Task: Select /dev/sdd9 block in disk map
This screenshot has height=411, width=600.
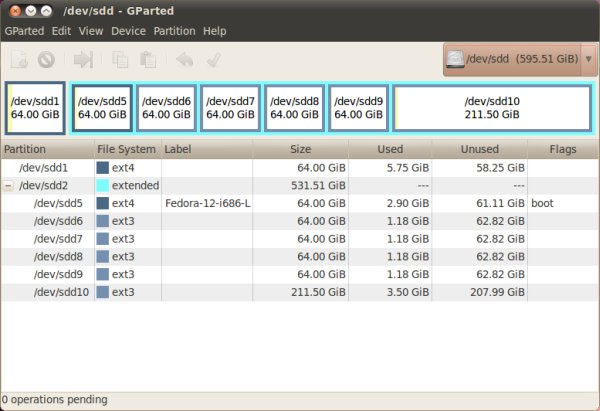Action: [x=359, y=108]
